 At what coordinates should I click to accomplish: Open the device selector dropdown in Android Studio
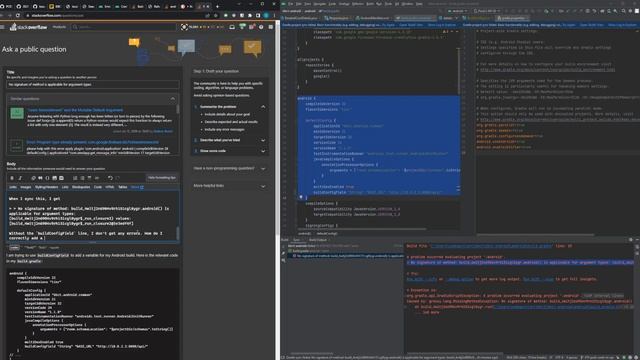pos(487,11)
